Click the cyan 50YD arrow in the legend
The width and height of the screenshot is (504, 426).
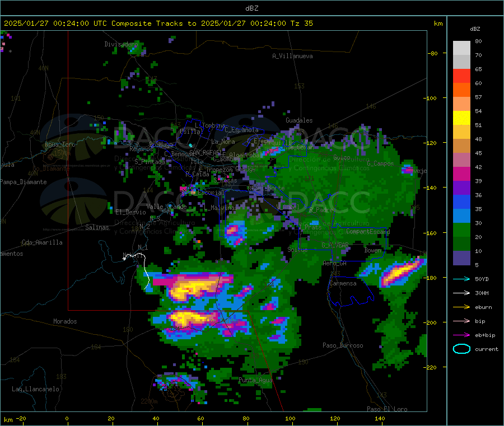(461, 279)
